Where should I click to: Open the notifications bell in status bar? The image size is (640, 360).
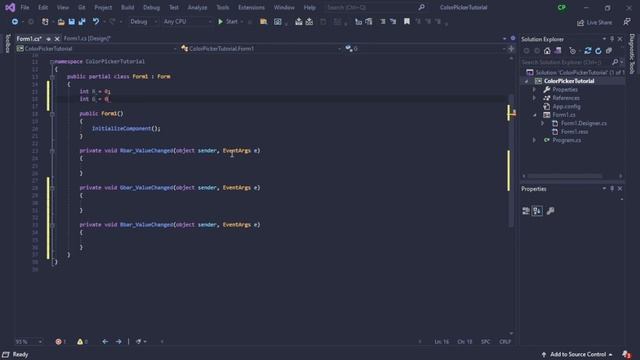tap(626, 354)
